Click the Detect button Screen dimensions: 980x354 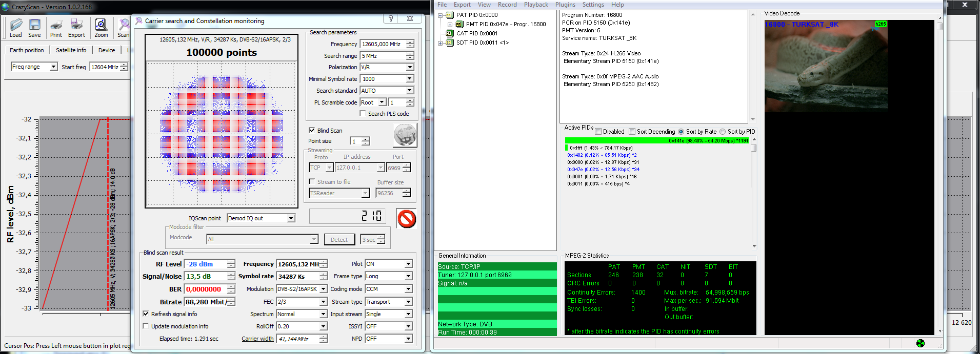click(339, 240)
